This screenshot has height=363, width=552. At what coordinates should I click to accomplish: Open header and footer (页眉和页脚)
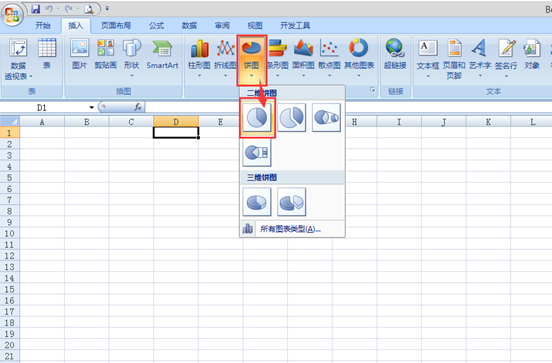pos(454,59)
